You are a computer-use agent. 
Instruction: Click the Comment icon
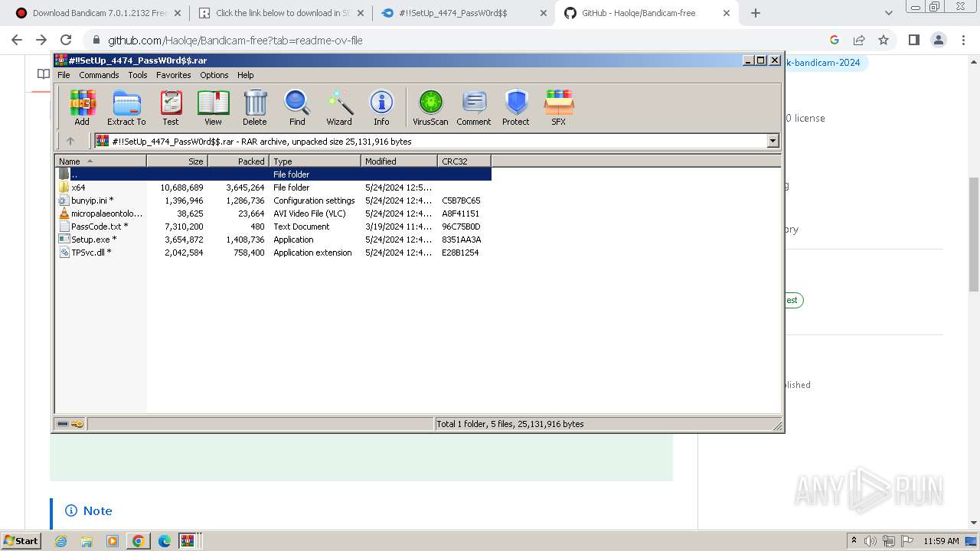(x=474, y=107)
